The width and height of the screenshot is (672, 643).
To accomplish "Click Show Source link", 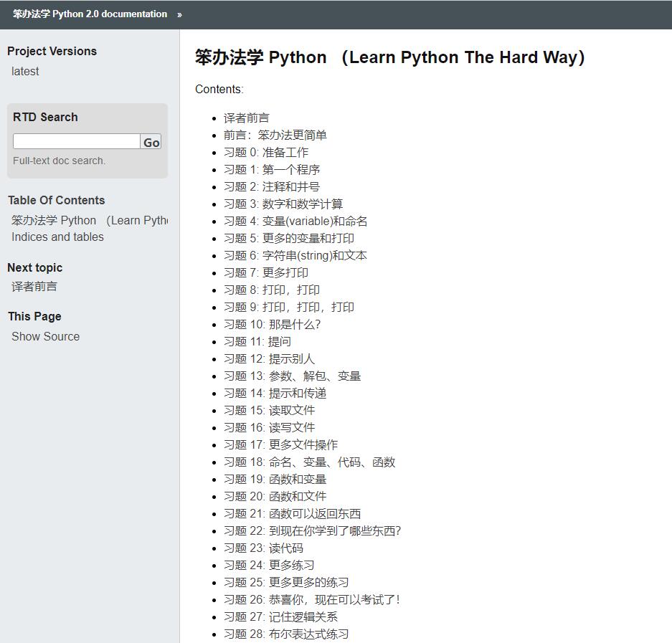I will [x=45, y=336].
